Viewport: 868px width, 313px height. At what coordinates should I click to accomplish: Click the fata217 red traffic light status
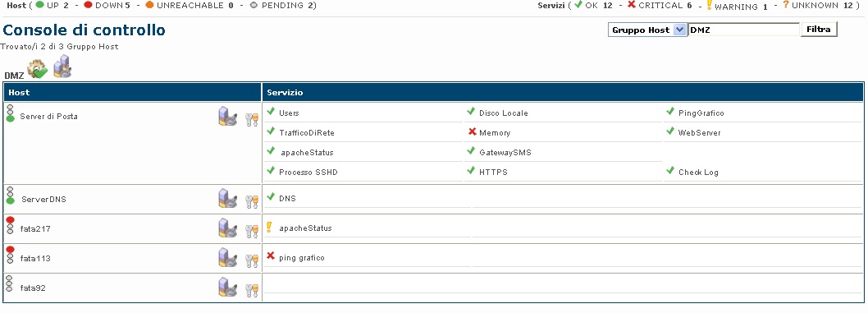coord(10,225)
